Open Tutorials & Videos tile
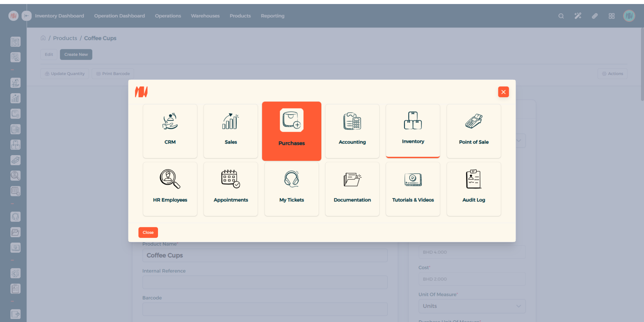Viewport: 644px width, 322px height. [413, 189]
